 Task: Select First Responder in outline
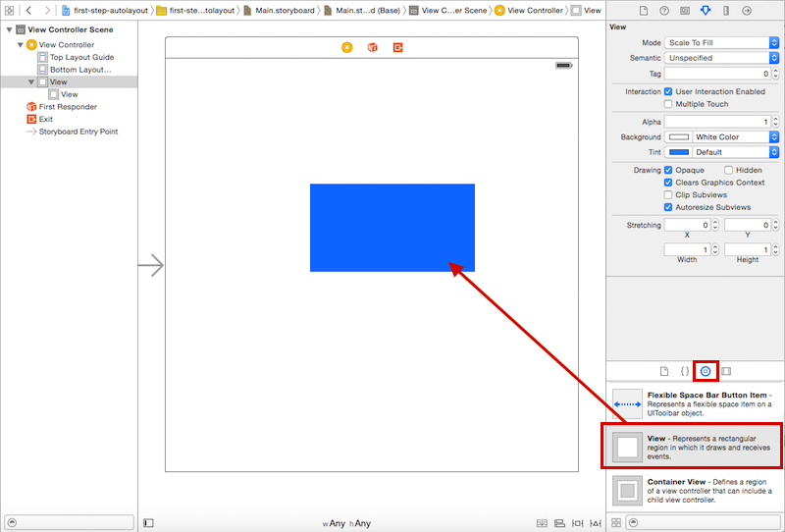[62, 107]
